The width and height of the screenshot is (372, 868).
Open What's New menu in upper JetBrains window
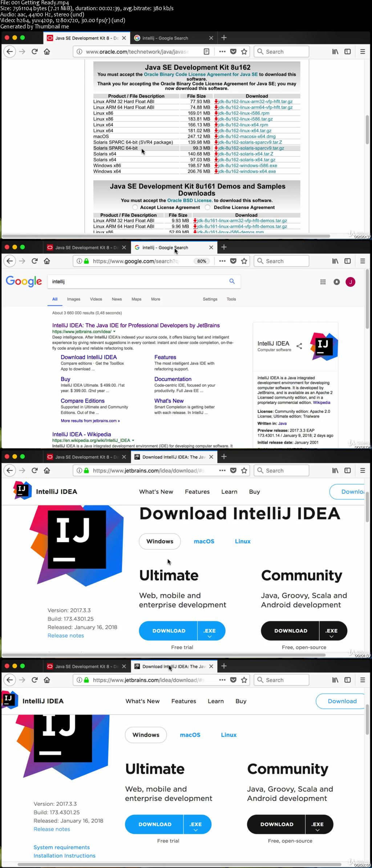(x=156, y=491)
